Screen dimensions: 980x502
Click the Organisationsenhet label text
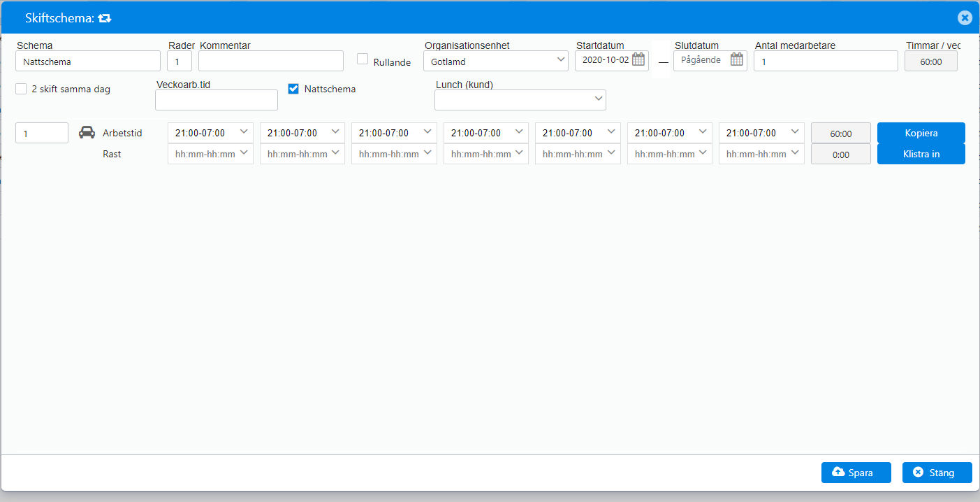(x=467, y=45)
